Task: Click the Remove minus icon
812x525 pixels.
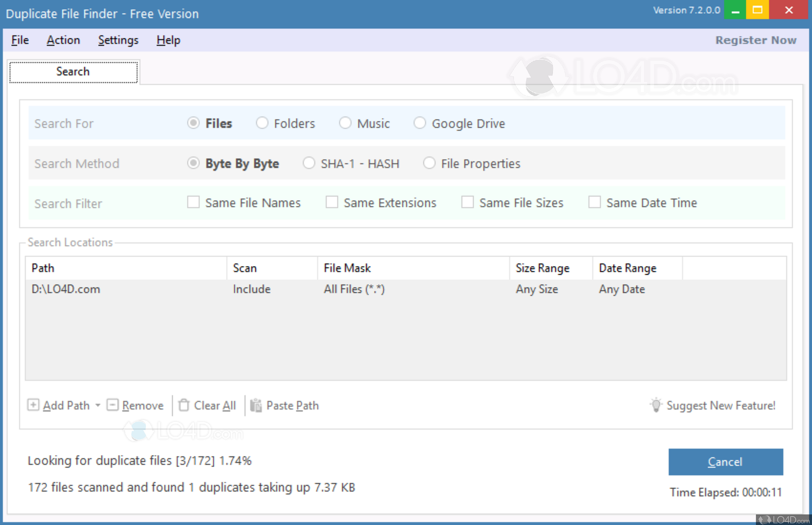Action: [112, 405]
